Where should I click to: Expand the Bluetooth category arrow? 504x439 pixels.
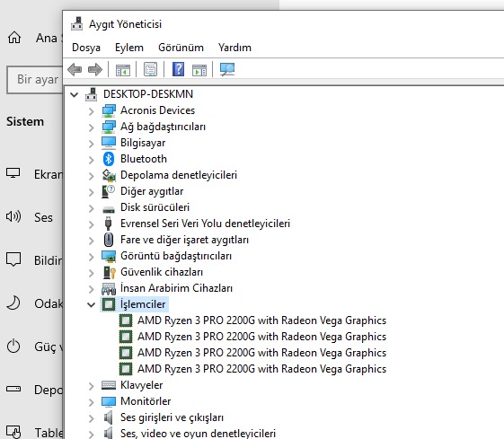pyautogui.click(x=92, y=159)
